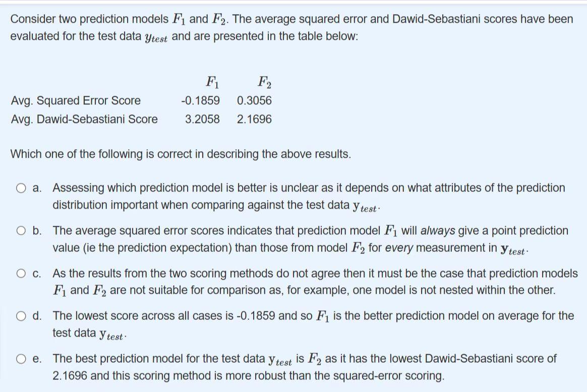Viewport: 587px width, 392px height.
Task: Click the value -0.1859 in the table
Action: tap(201, 101)
